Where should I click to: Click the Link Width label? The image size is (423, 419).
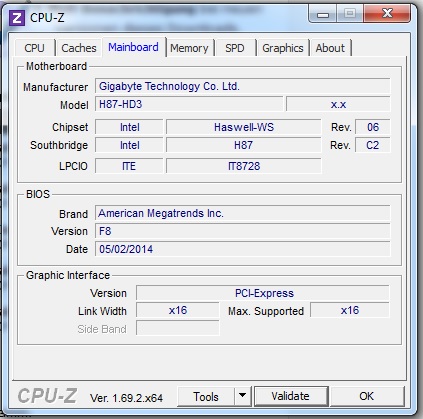point(102,311)
